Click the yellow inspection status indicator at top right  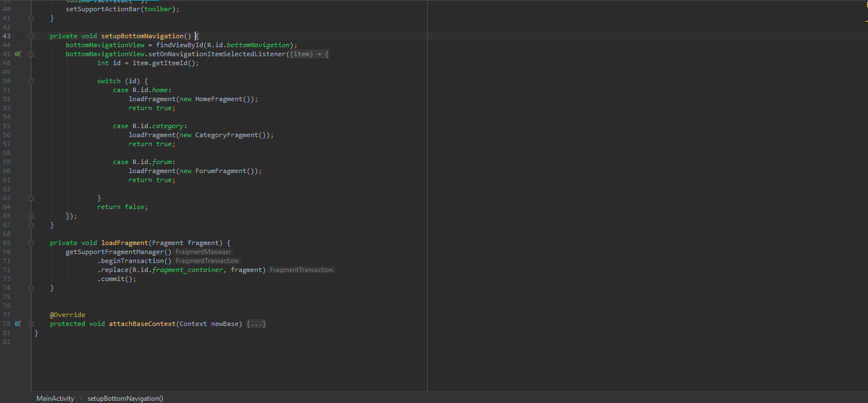coord(866,4)
